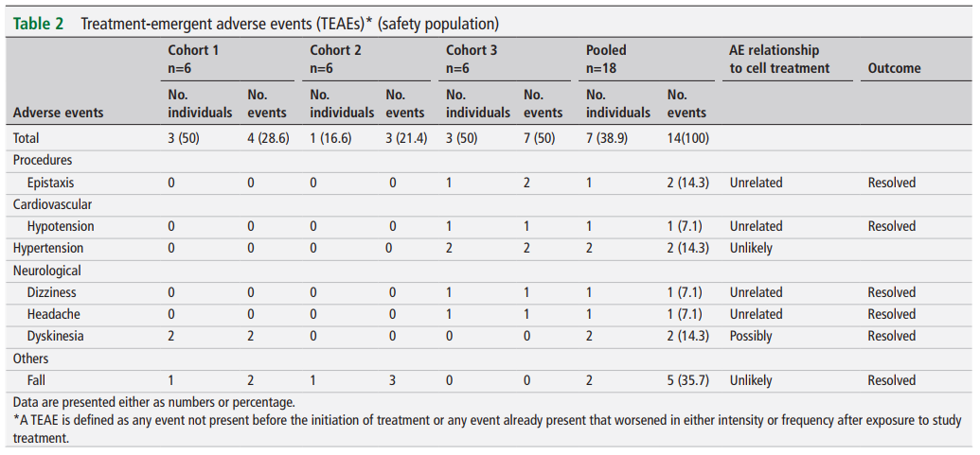The height and width of the screenshot is (455, 980).
Task: Select the "Adverse events" column header
Action: tap(59, 113)
